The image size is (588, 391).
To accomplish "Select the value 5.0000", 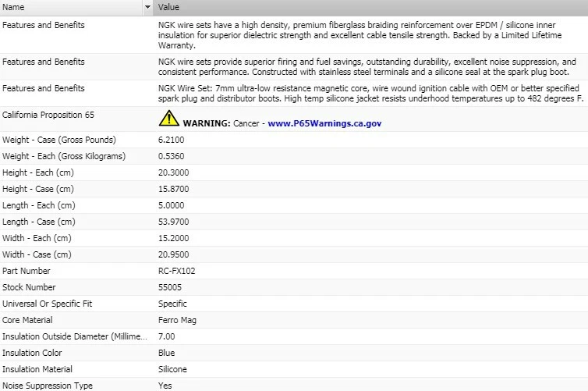I will coord(171,205).
